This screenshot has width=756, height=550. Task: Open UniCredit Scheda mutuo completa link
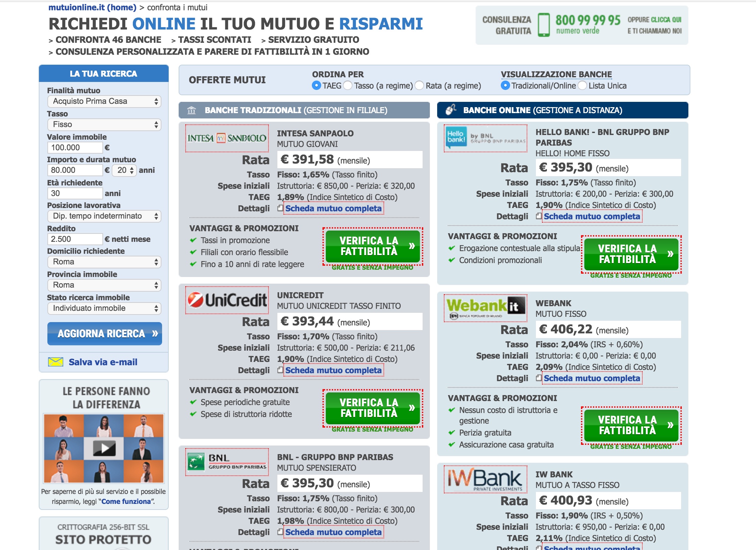click(x=333, y=370)
